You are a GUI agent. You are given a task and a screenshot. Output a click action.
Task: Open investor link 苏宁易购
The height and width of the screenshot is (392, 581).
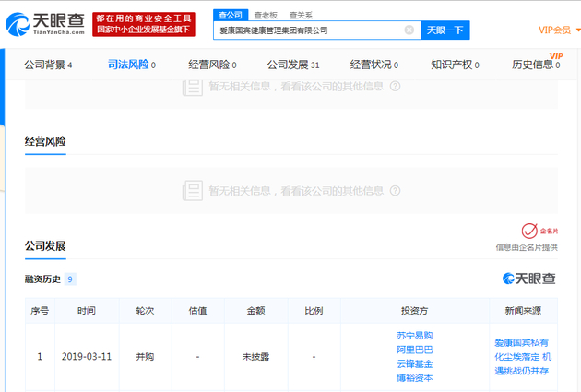tap(414, 336)
